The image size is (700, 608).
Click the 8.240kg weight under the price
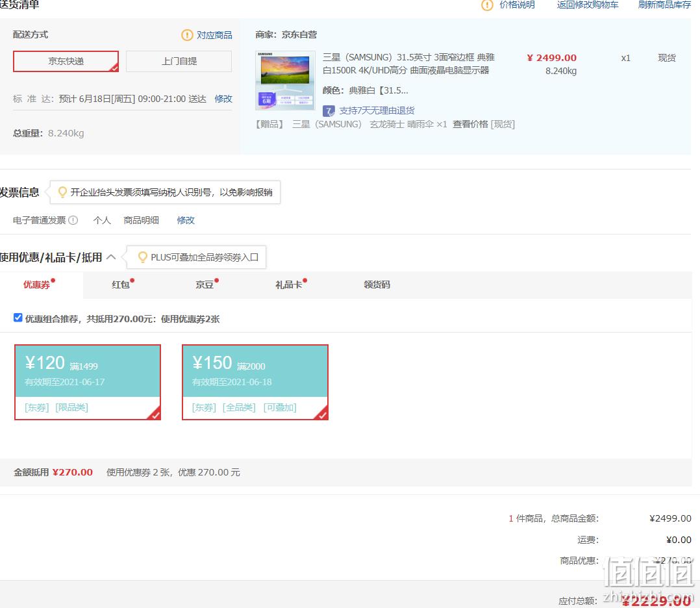[561, 71]
